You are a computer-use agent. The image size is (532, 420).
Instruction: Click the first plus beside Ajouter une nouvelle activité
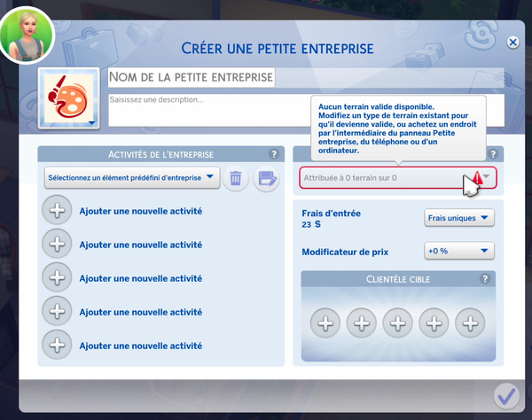click(x=58, y=211)
